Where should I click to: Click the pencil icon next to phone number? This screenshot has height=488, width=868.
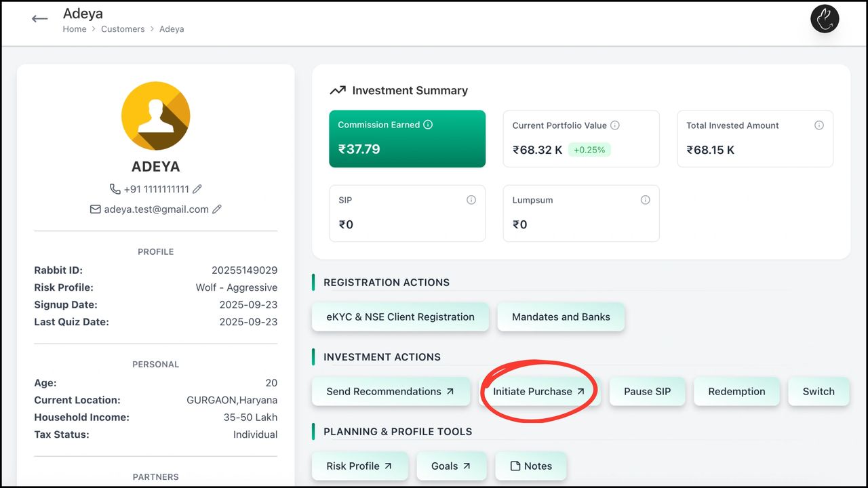coord(197,189)
